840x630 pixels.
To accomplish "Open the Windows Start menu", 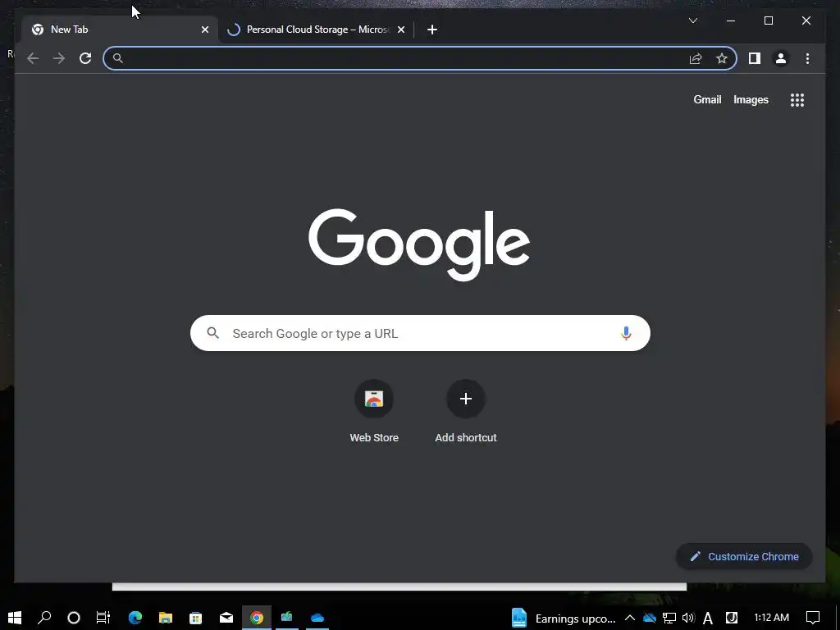I will click(15, 618).
